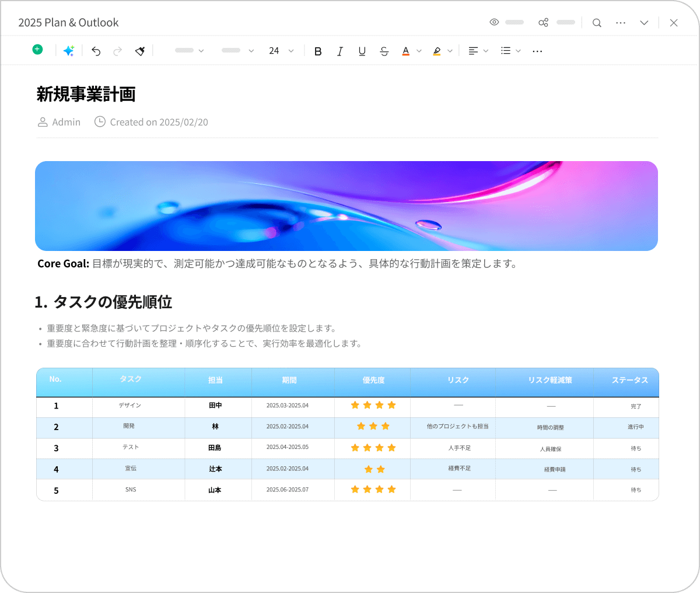This screenshot has width=700, height=593.
Task: Toggle bold formatting
Action: tap(318, 51)
